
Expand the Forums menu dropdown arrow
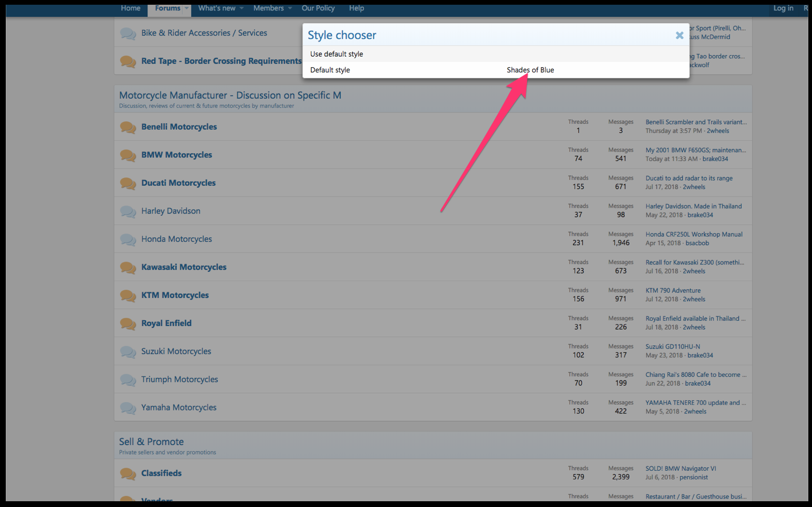(186, 8)
